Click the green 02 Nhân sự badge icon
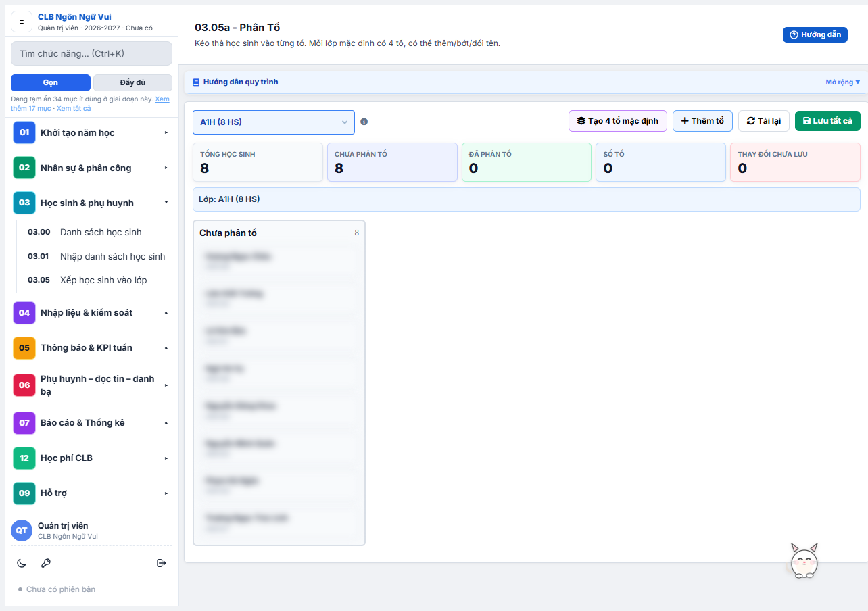Image resolution: width=868 pixels, height=611 pixels. click(x=24, y=168)
